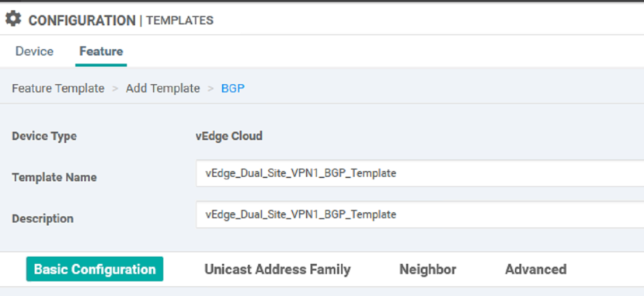Click the TEMPLATES header label
This screenshot has width=644, height=296.
[x=180, y=20]
